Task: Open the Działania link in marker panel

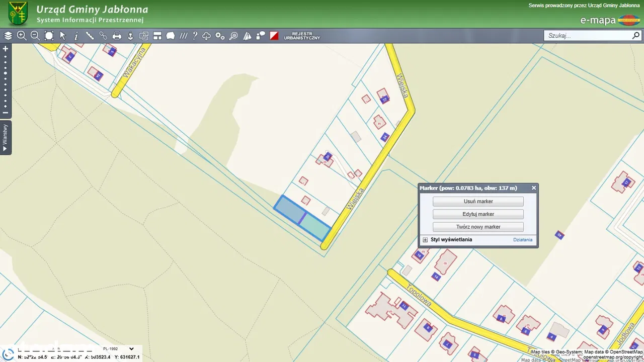Action: pyautogui.click(x=522, y=240)
